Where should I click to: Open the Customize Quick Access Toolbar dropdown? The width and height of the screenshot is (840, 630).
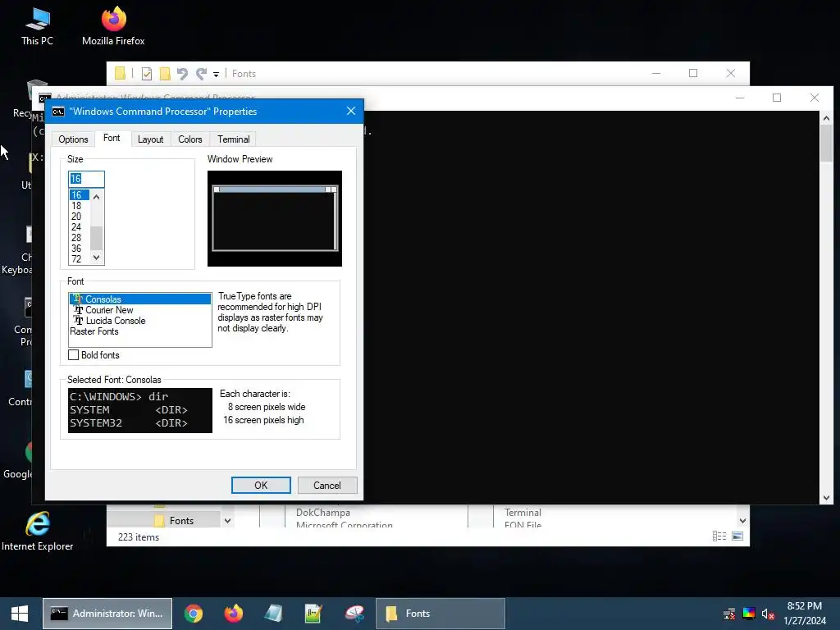(x=216, y=74)
